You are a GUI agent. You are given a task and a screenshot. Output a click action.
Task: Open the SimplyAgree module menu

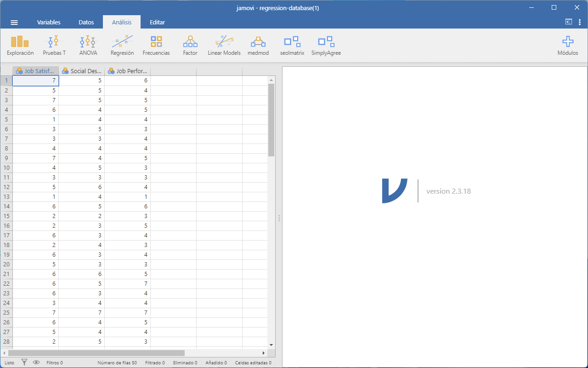click(x=326, y=46)
